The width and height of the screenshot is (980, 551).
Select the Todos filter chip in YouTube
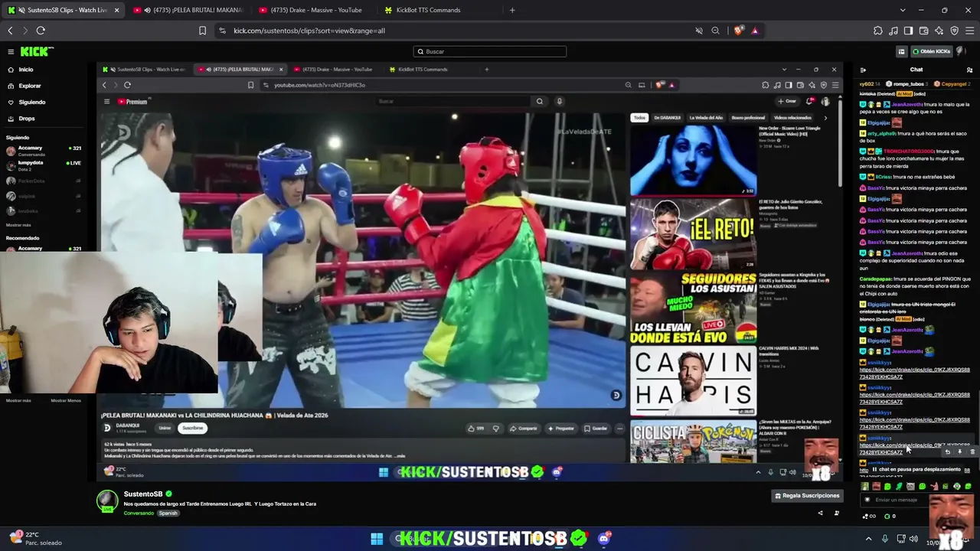[x=639, y=118]
